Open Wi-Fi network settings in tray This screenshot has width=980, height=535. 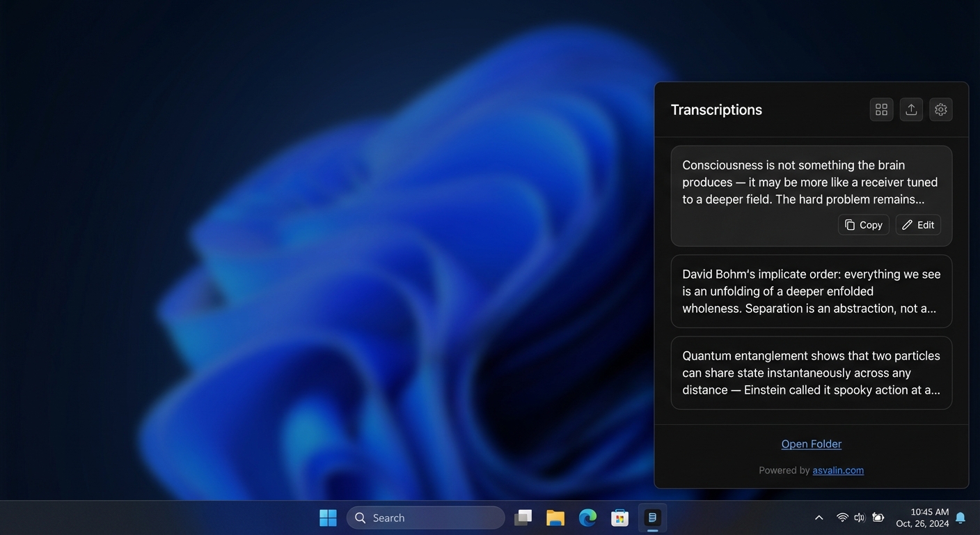(x=842, y=518)
